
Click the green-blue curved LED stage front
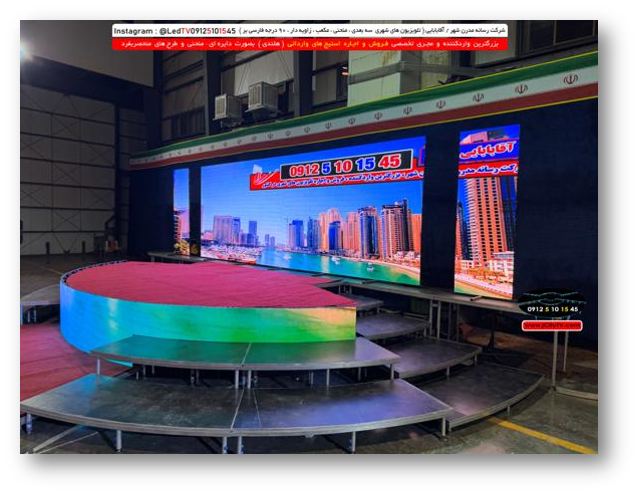(200, 322)
